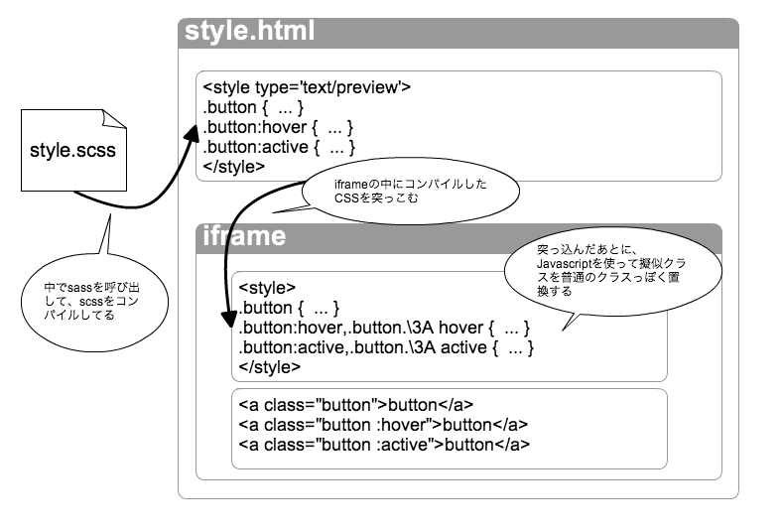The image size is (782, 532).
Task: Click the <a class="button :active"> line
Action: coord(384,445)
